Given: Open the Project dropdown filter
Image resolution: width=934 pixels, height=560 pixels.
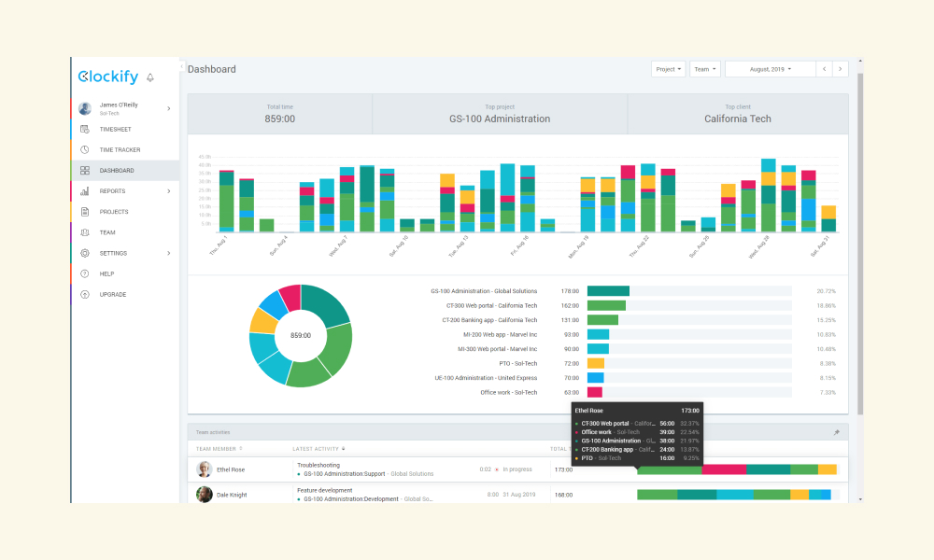Looking at the screenshot, I should click(669, 69).
